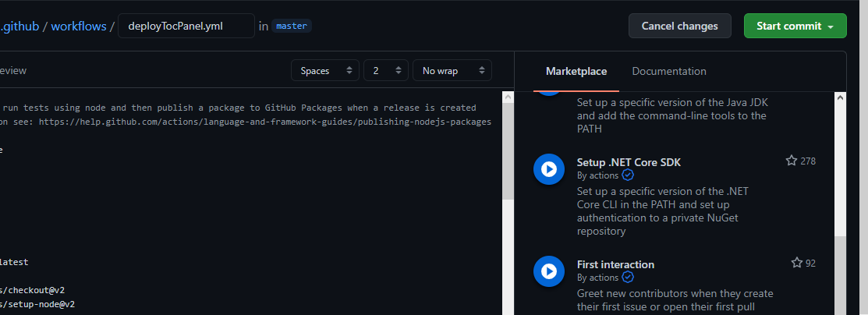Click the setup-node@v2 line in the editor
868x315 pixels.
click(37, 304)
